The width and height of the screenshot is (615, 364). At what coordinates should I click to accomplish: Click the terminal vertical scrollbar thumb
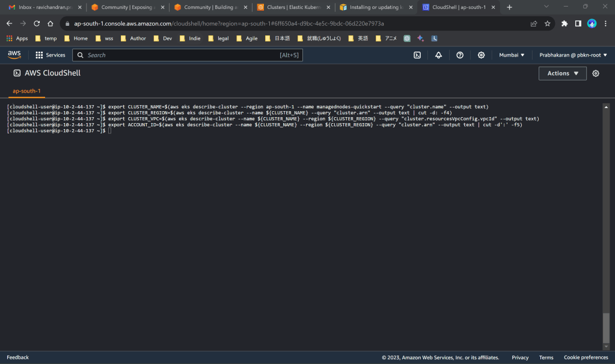pyautogui.click(x=605, y=327)
